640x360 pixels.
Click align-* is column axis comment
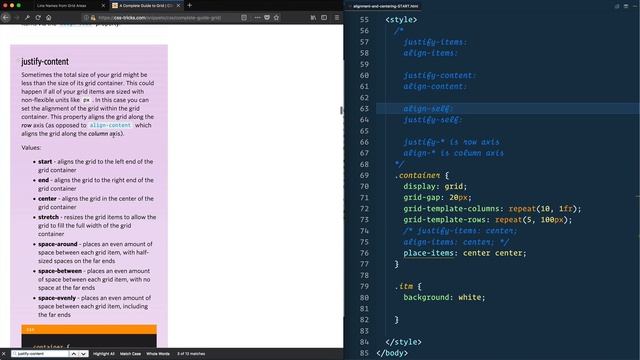tap(453, 153)
